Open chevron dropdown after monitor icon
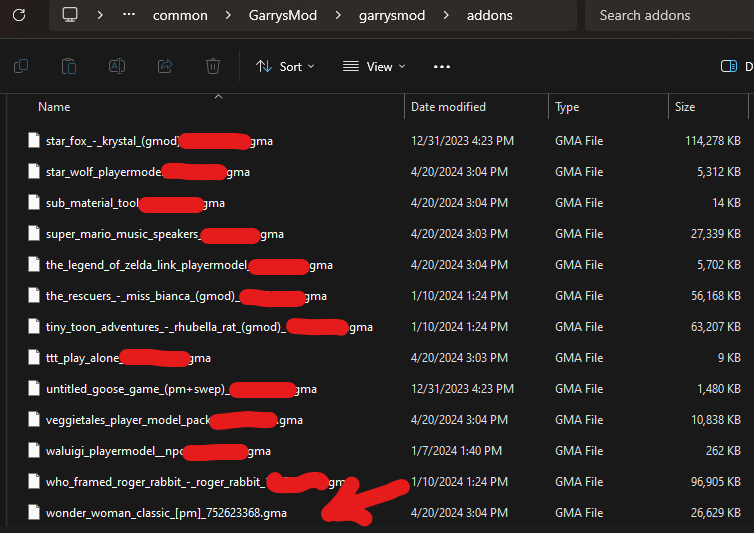754x533 pixels. [x=100, y=15]
